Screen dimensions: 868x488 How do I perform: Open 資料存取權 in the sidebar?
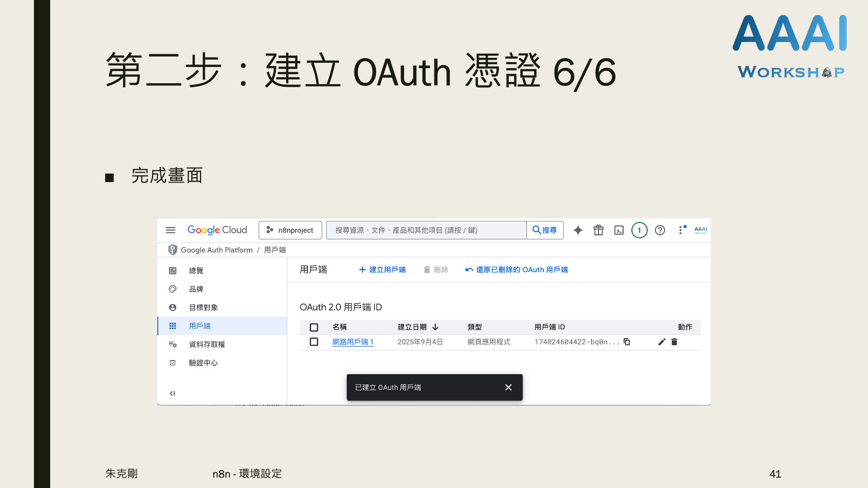coord(207,344)
